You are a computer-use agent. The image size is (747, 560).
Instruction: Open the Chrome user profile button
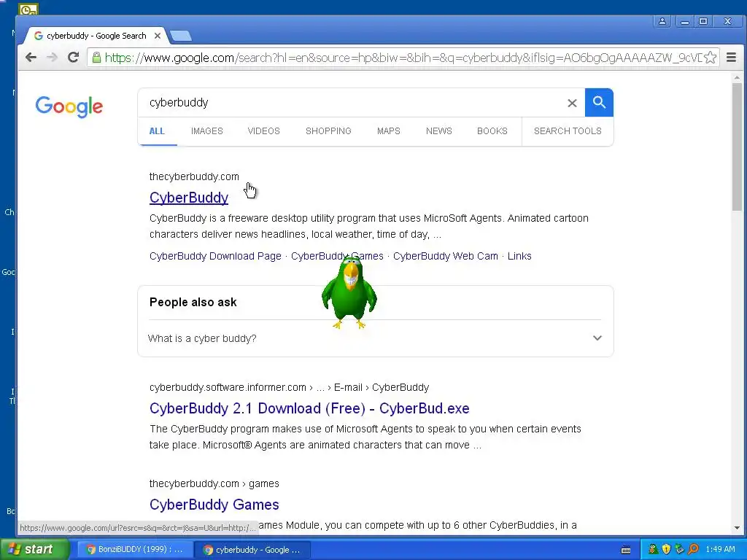[662, 21]
